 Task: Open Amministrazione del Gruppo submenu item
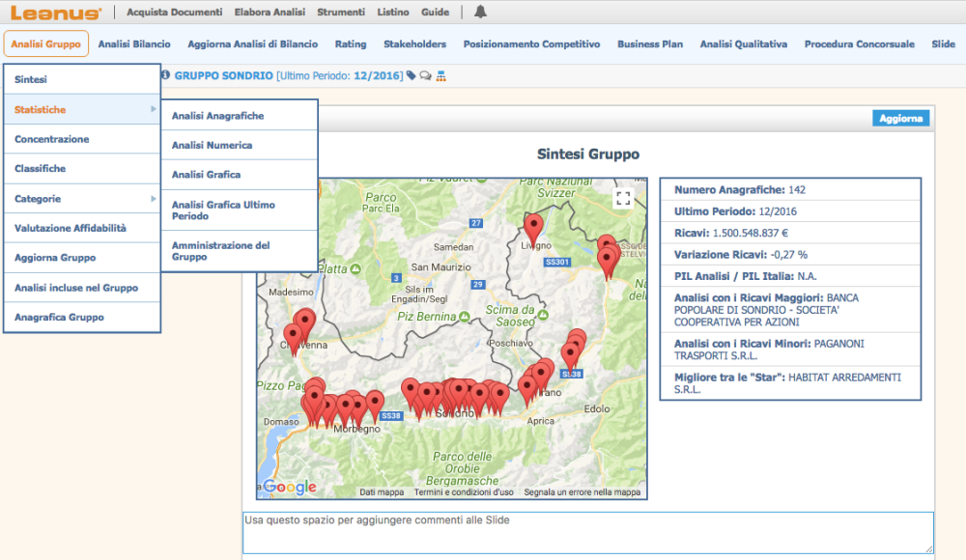pyautogui.click(x=240, y=251)
